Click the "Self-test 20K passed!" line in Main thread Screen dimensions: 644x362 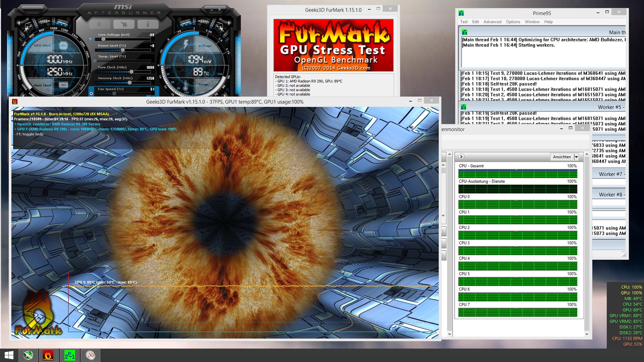[x=499, y=84]
